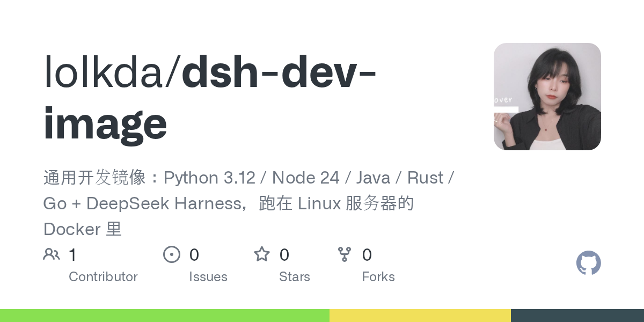
Task: Click the issues circle icon
Action: [172, 254]
